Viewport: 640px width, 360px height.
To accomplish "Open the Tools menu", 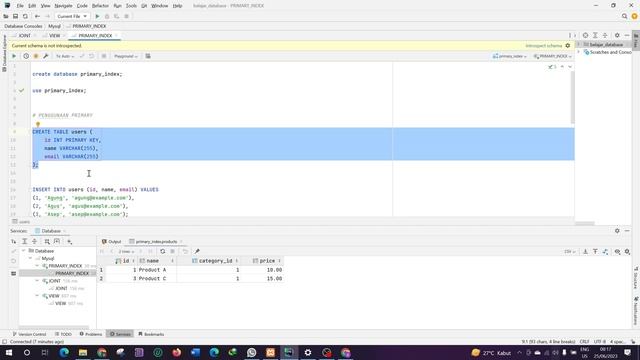I will [131, 6].
